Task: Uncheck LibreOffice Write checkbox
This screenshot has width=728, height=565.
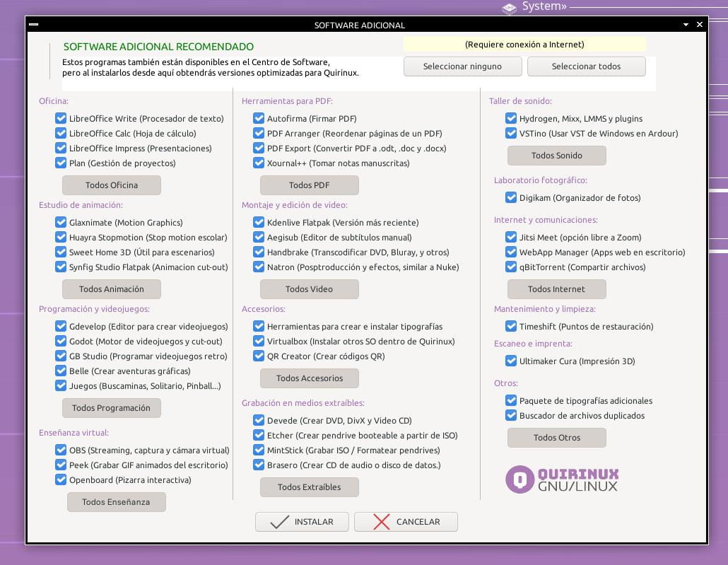Action: (x=61, y=118)
